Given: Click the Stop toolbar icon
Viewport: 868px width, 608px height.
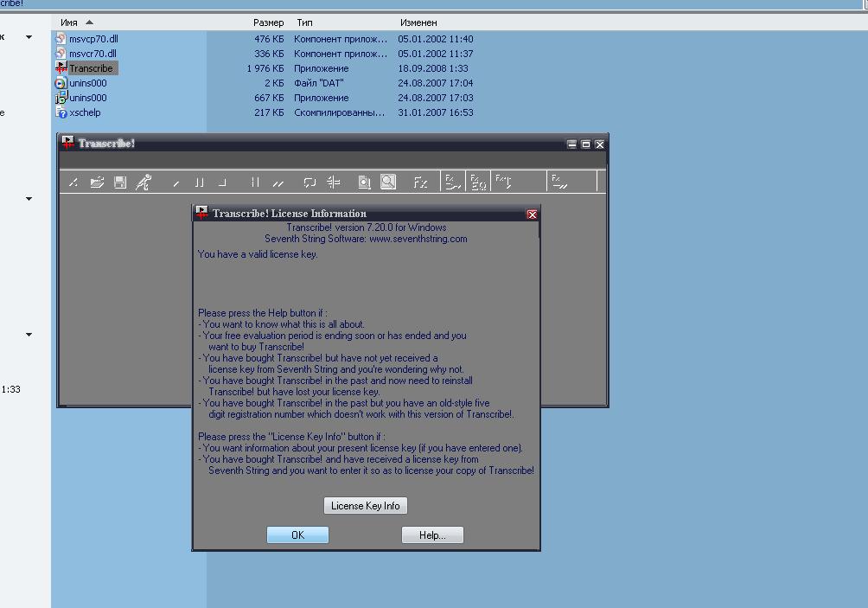Looking at the screenshot, I should pos(222,182).
